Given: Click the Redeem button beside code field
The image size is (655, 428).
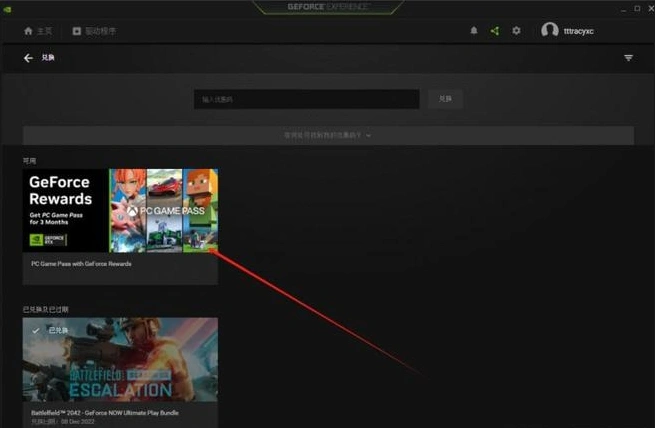Looking at the screenshot, I should coord(445,99).
